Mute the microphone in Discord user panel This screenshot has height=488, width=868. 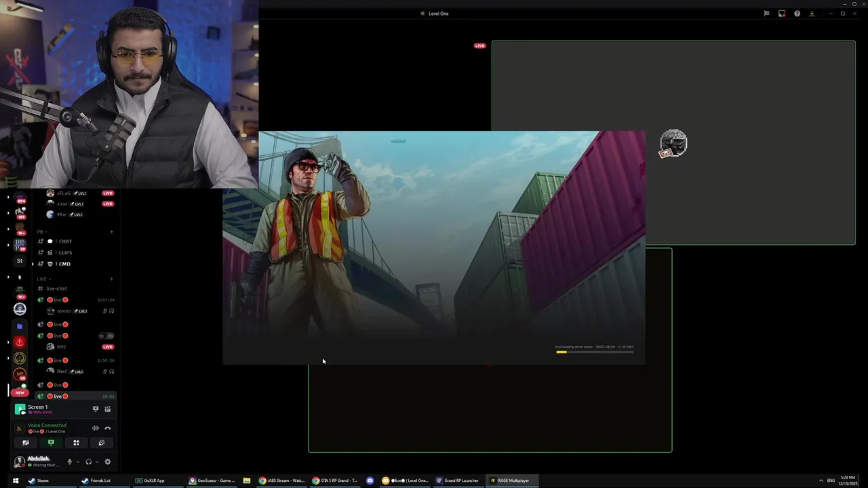[x=69, y=462]
